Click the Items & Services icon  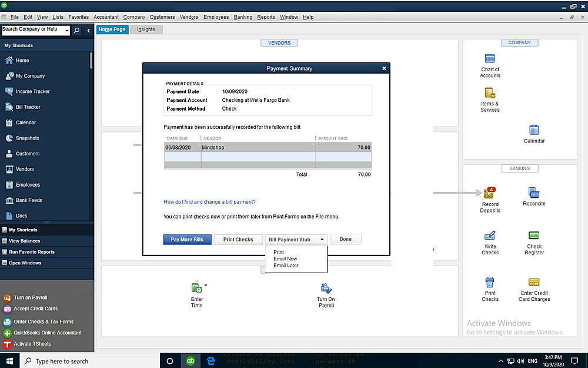tap(490, 94)
